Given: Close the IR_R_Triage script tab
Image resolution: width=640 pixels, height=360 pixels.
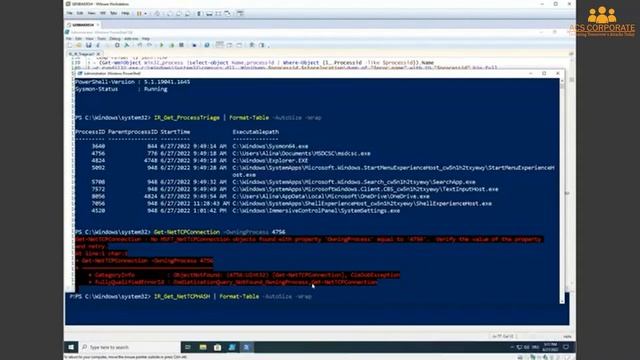Looking at the screenshot, I should coord(98,54).
